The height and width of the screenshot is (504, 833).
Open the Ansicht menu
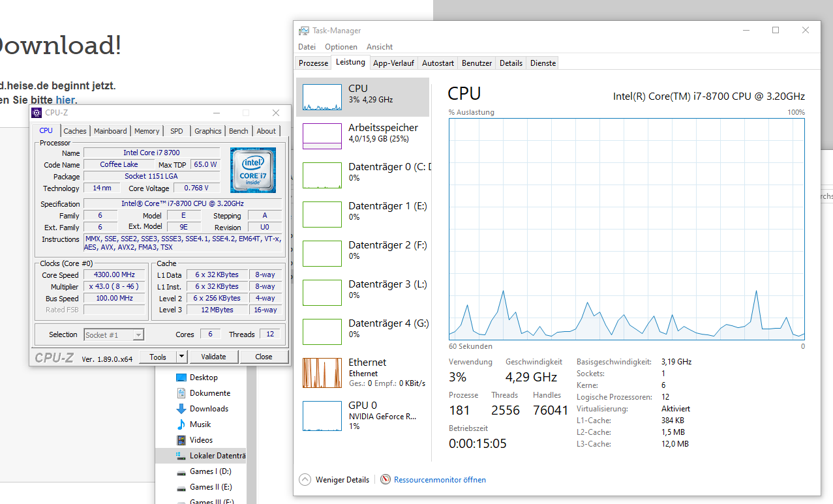pyautogui.click(x=380, y=47)
